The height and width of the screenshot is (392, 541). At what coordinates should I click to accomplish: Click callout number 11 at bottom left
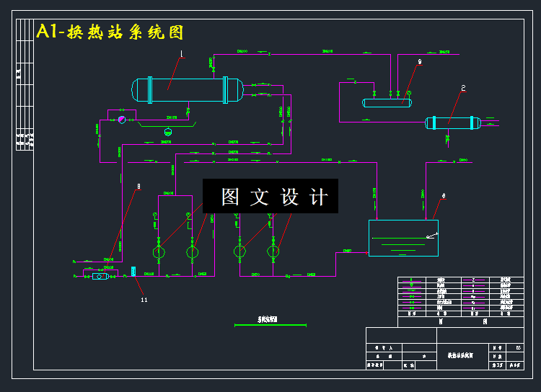tap(144, 300)
